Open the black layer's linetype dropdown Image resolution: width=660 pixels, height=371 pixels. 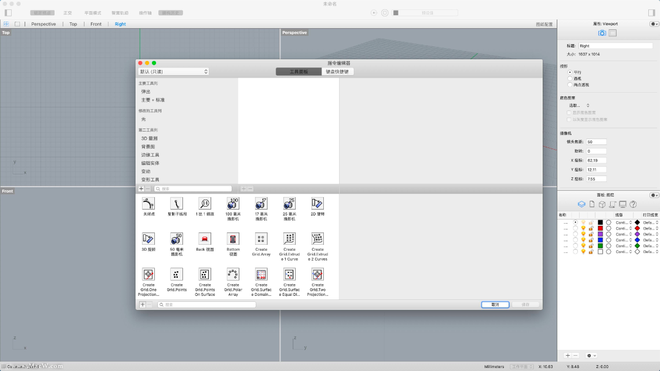point(623,222)
